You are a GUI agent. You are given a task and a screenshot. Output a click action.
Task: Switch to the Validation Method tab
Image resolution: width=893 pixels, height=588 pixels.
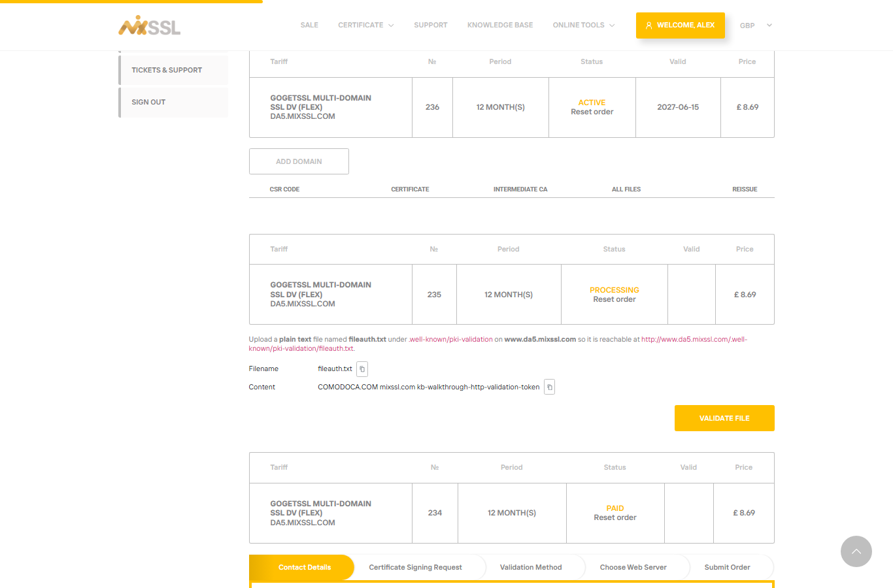[531, 567]
